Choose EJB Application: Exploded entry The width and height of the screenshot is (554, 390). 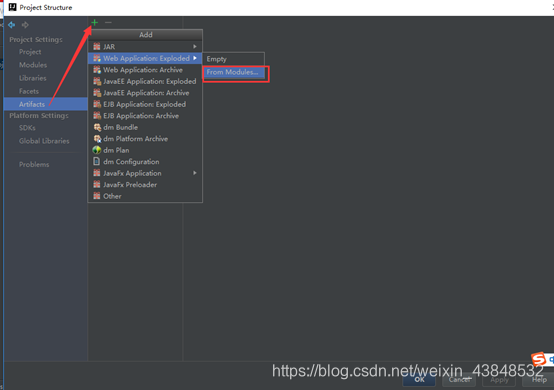click(145, 104)
